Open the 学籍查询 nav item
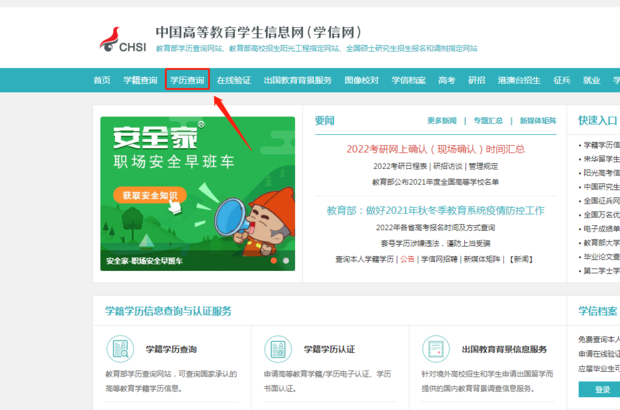Screen dimensions: 620x410 tap(140, 80)
